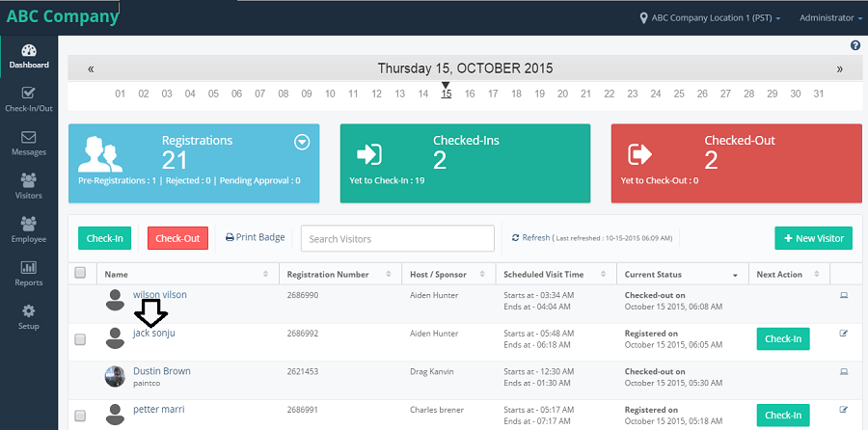Viewport: 868px width, 430px height.
Task: Select day 22 in the date strip
Action: [x=609, y=94]
